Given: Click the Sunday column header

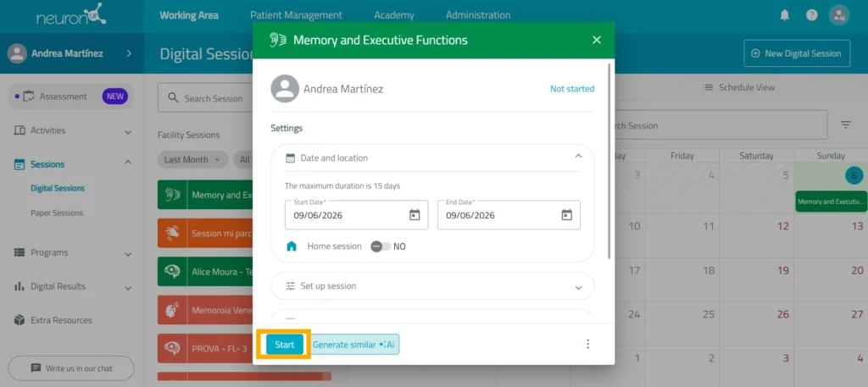Looking at the screenshot, I should click(831, 156).
